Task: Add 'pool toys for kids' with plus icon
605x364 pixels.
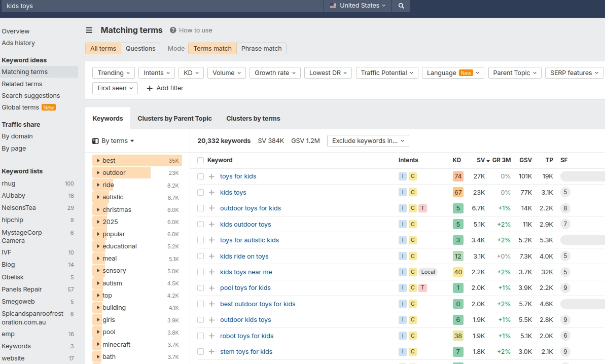Action: pos(211,288)
